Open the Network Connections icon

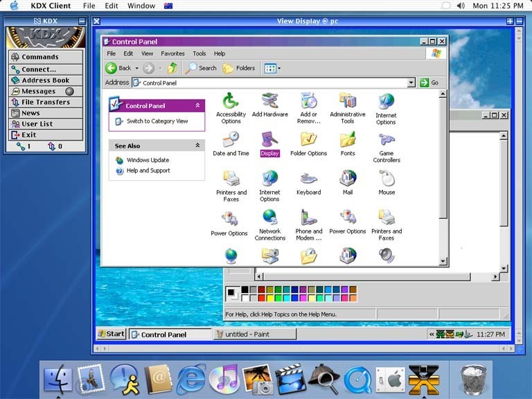click(269, 225)
